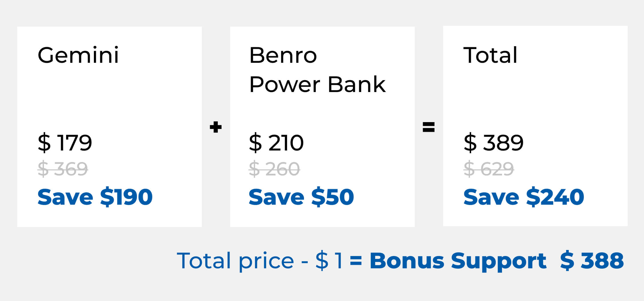Screen dimensions: 644x301
Task: Click the blue equals sign before Bonus Support
Action: pyautogui.click(x=356, y=261)
